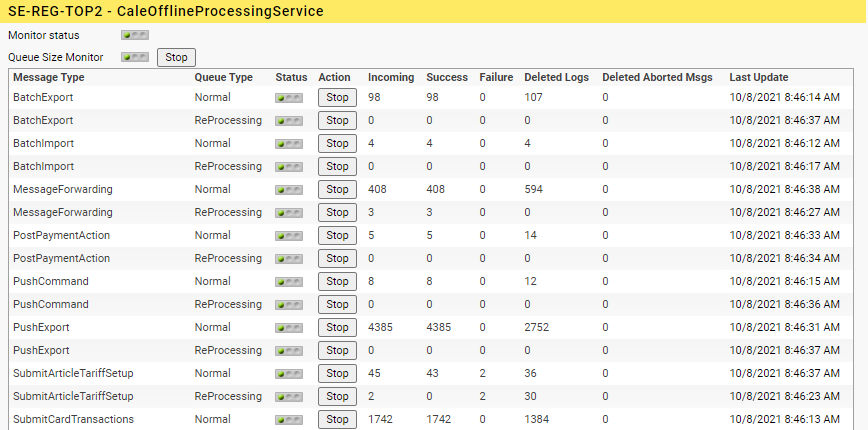The width and height of the screenshot is (868, 430).
Task: Stop the Queue Size Monitor
Action: click(x=177, y=58)
